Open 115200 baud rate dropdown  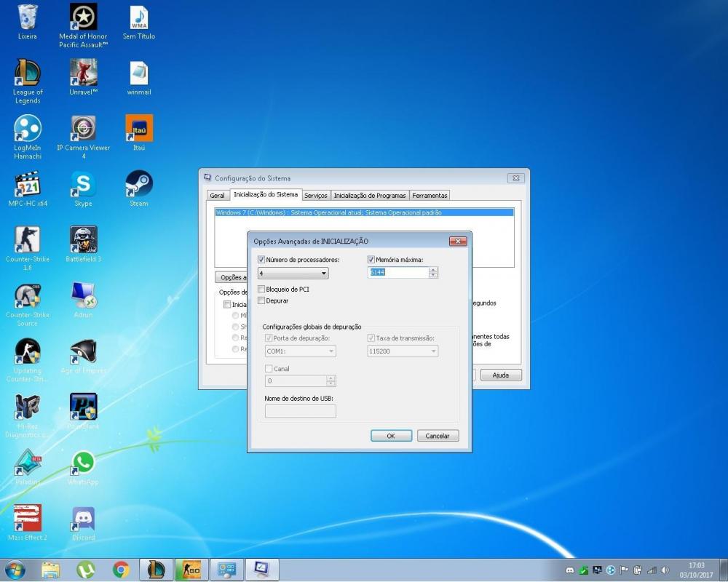(403, 351)
